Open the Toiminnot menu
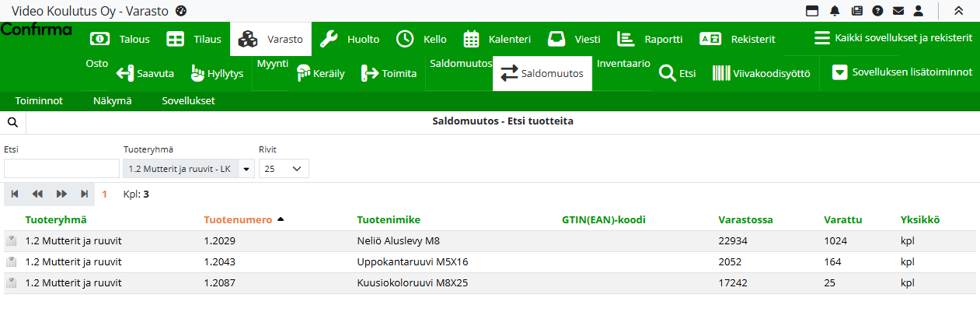The image size is (980, 333). click(x=39, y=101)
